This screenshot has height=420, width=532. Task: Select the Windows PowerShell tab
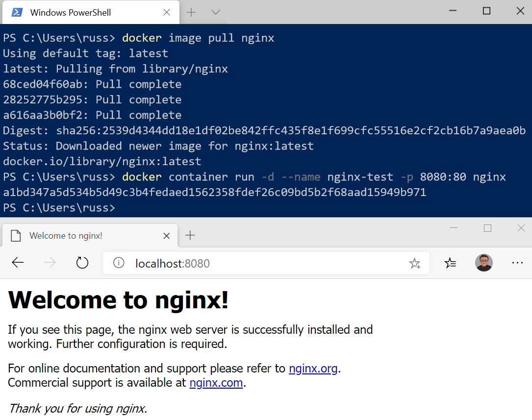(x=91, y=13)
